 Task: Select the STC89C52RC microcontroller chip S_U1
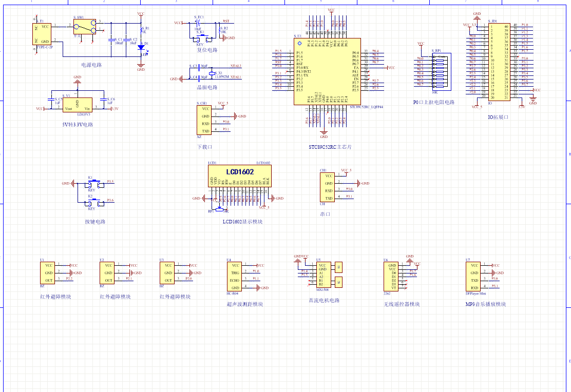(x=327, y=71)
